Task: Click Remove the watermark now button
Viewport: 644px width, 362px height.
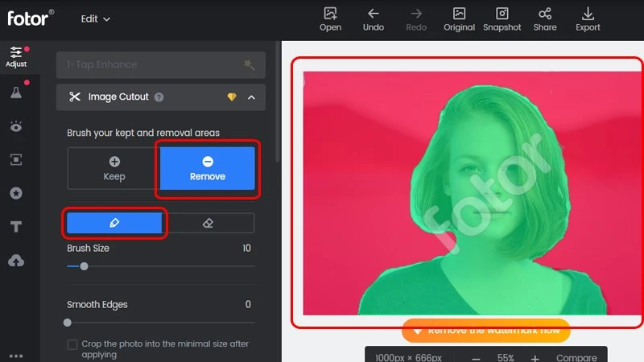Action: point(486,330)
